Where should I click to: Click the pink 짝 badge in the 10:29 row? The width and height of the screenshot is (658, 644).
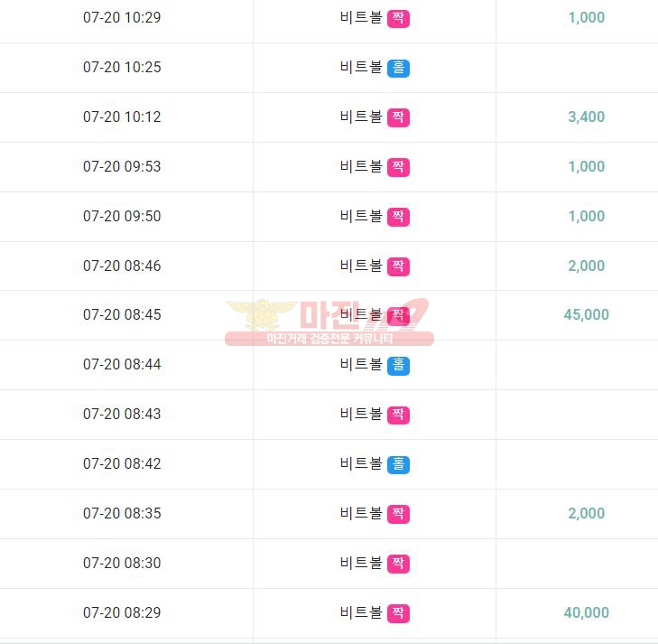[x=398, y=18]
